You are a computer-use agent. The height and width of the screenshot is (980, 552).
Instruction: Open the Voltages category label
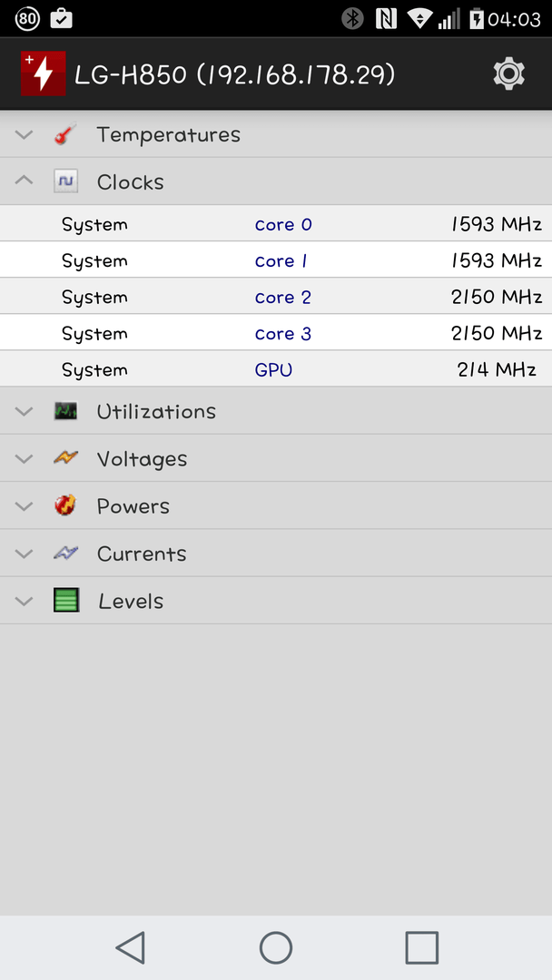point(142,459)
